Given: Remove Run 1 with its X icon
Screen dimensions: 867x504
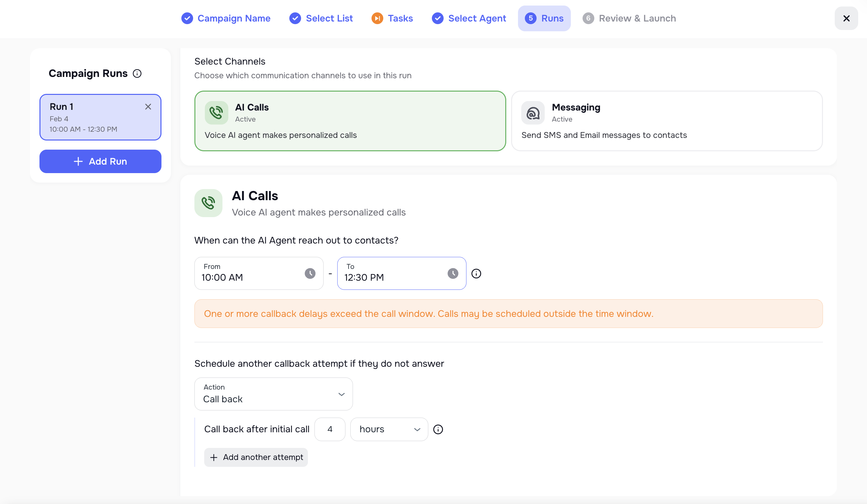Looking at the screenshot, I should (148, 107).
